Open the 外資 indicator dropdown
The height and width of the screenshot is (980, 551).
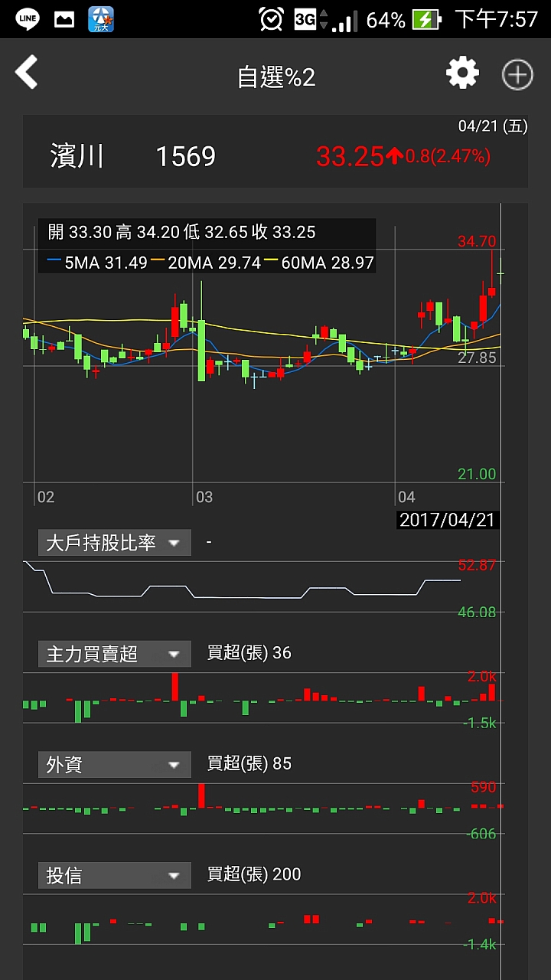[115, 764]
